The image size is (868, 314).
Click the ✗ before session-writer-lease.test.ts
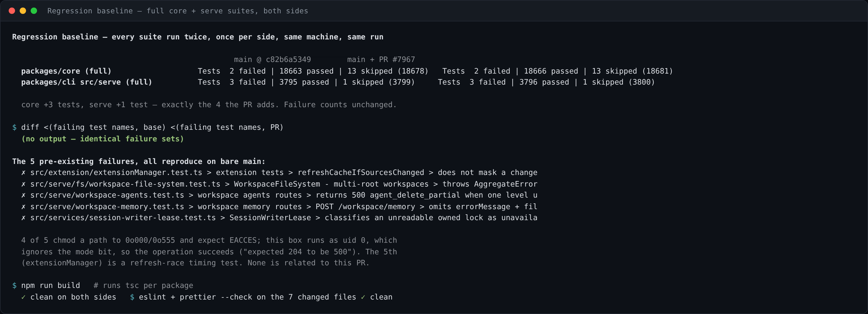(23, 218)
